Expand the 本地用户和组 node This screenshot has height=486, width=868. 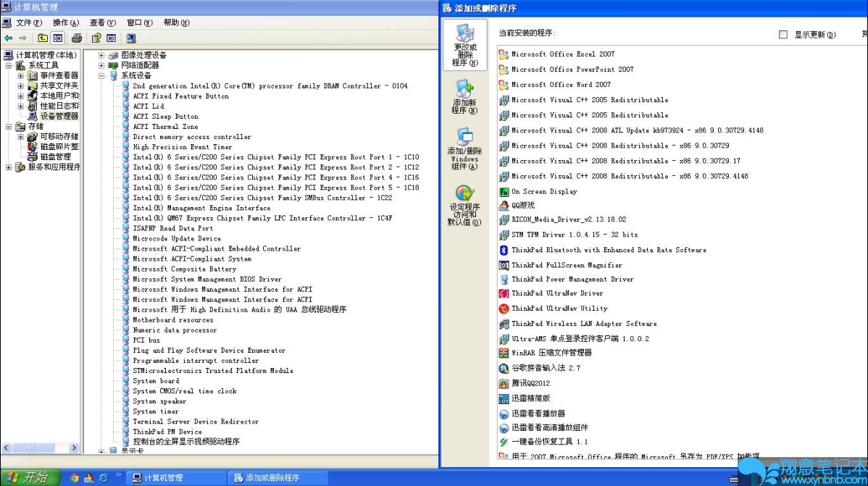click(x=20, y=96)
